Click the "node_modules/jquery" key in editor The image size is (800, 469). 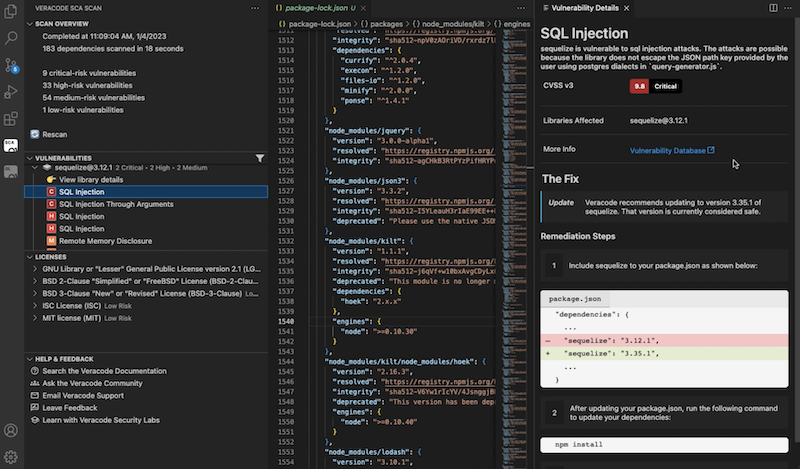pos(367,131)
